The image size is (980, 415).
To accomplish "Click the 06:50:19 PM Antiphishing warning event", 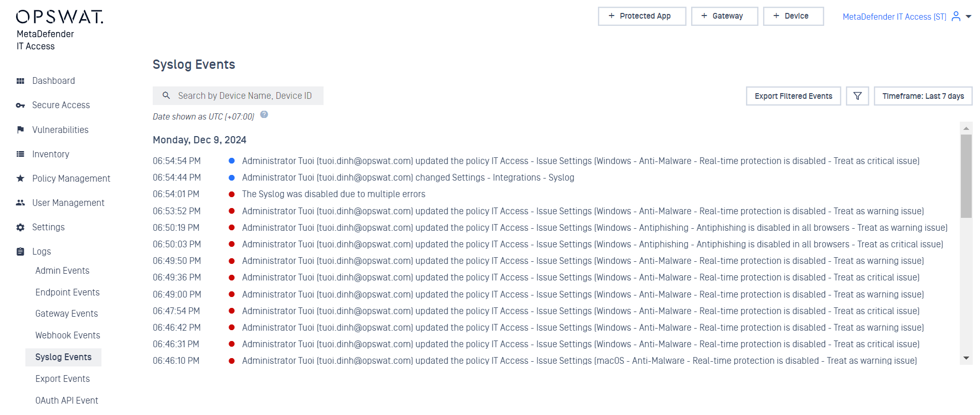I will [595, 228].
